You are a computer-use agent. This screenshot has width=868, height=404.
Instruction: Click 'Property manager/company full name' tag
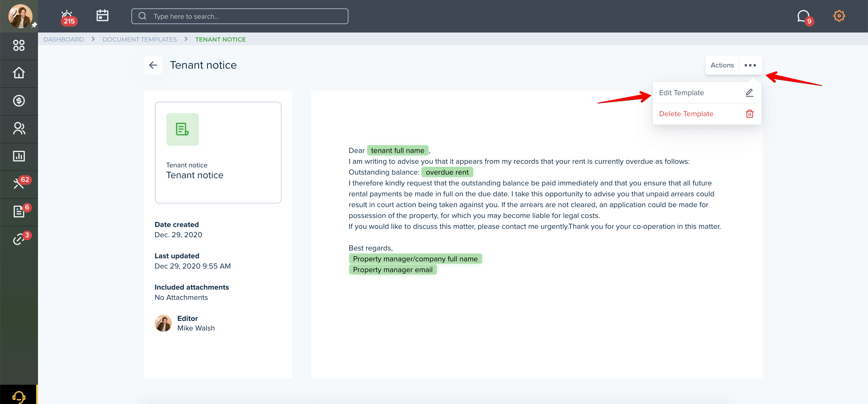[x=416, y=259]
